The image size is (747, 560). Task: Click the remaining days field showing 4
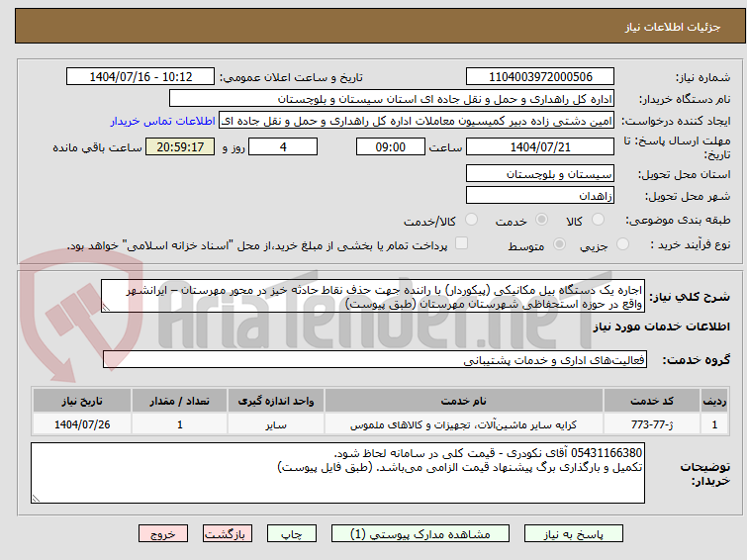coord(283,146)
